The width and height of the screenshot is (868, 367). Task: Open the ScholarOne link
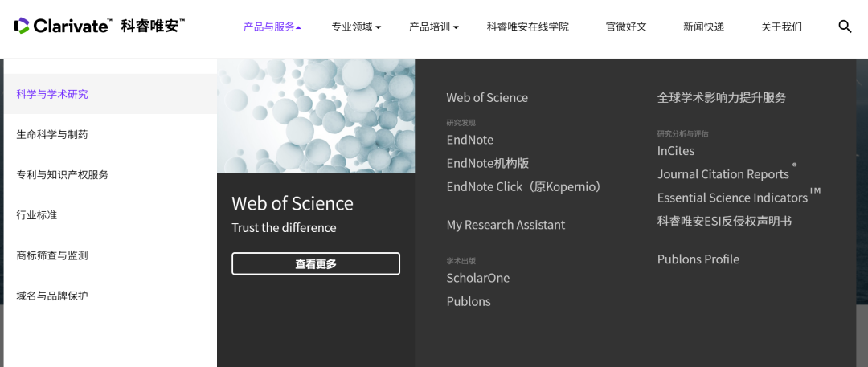click(478, 278)
